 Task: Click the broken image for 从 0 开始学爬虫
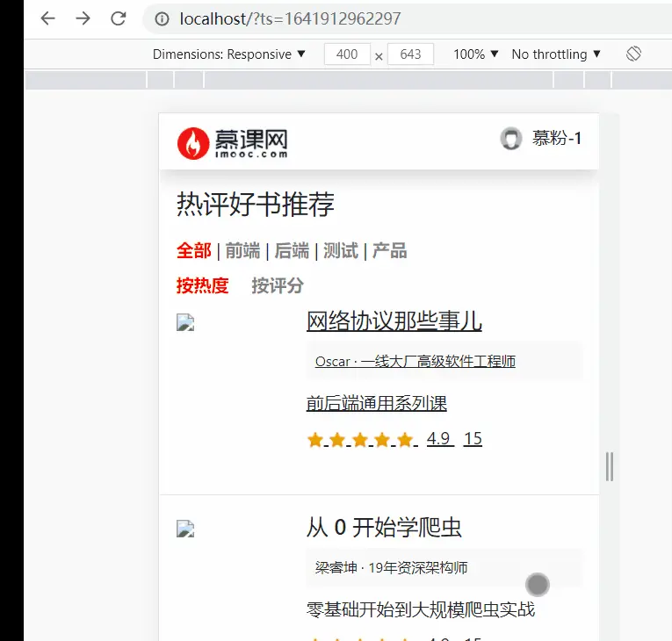point(185,529)
